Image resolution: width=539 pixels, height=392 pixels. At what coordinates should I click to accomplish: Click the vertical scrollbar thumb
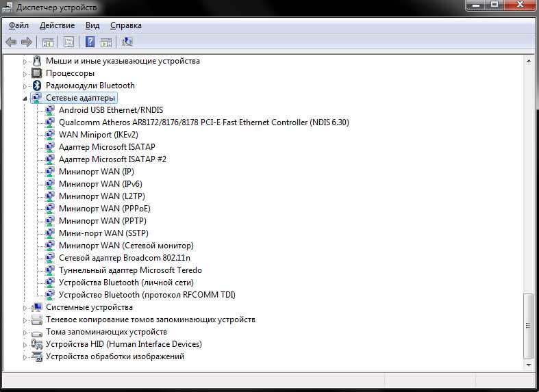tap(528, 326)
